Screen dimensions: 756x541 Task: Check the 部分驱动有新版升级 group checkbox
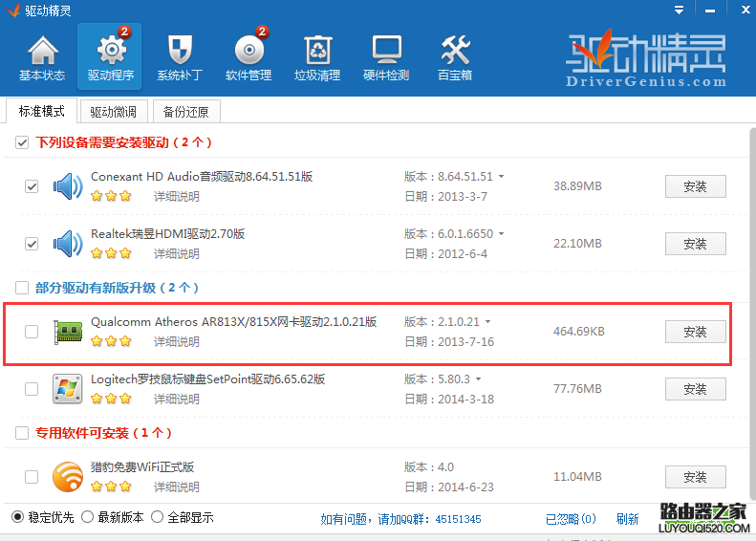22,288
